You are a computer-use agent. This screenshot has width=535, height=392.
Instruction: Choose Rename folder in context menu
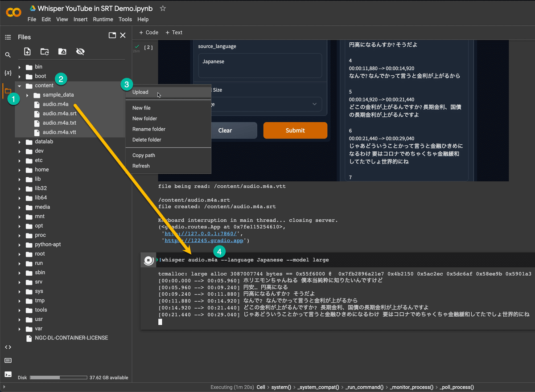(168, 129)
